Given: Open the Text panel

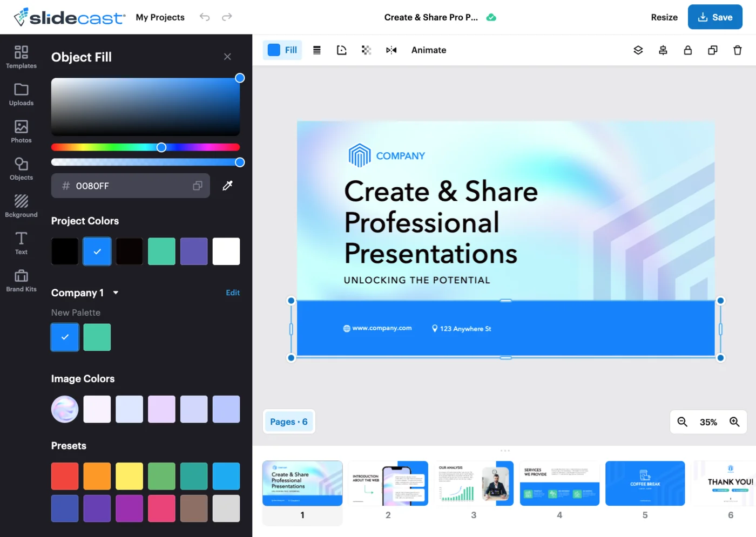Looking at the screenshot, I should coord(21,243).
